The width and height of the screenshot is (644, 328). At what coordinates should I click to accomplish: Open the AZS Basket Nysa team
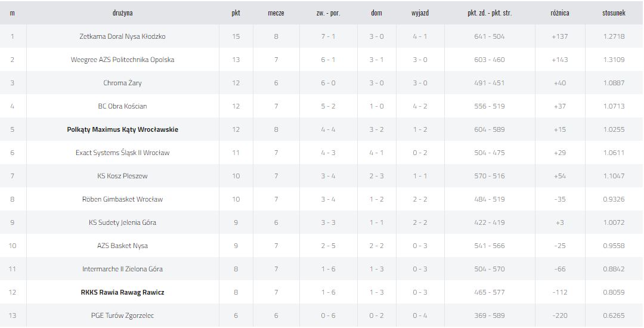tap(122, 246)
